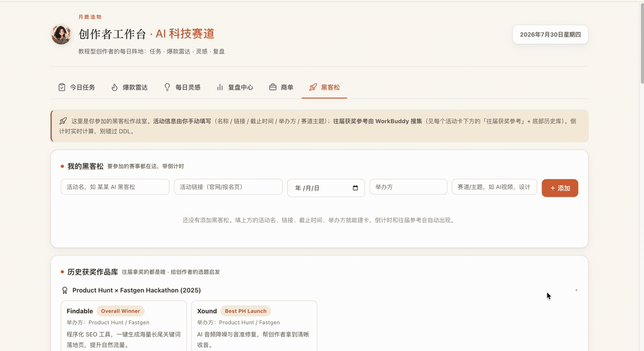The image size is (644, 351).
Task: Select the 黑客松 tab
Action: pos(325,87)
